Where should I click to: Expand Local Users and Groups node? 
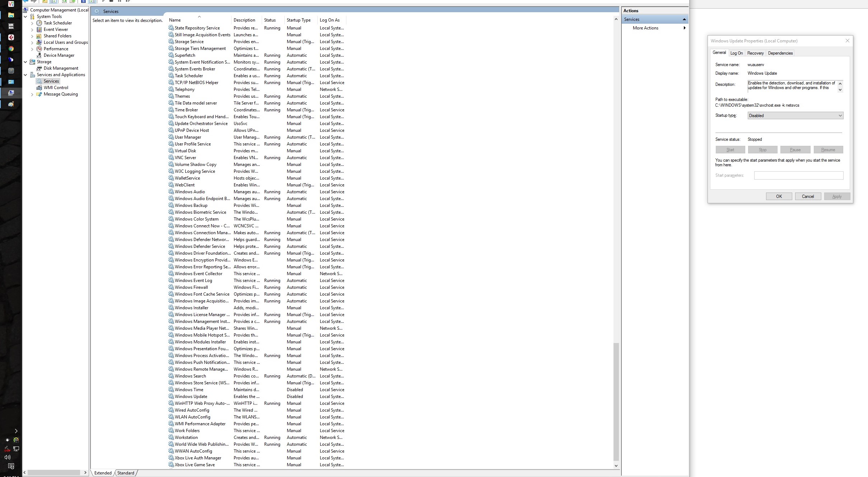click(32, 42)
